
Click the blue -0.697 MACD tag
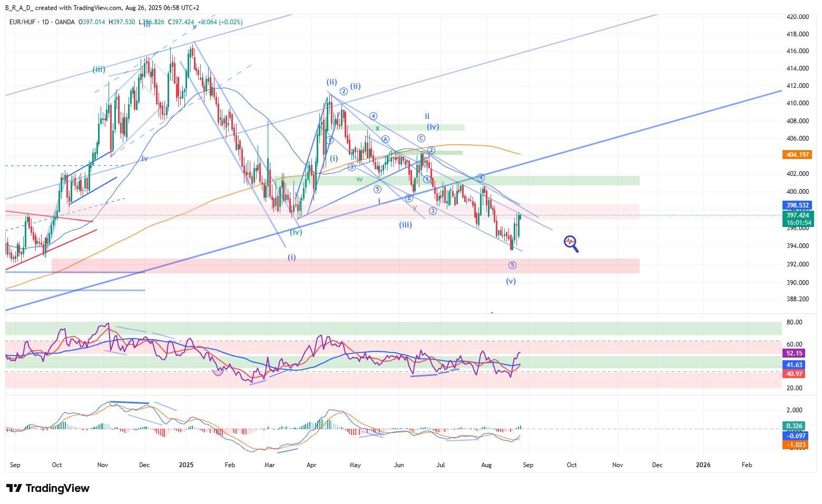click(x=796, y=436)
